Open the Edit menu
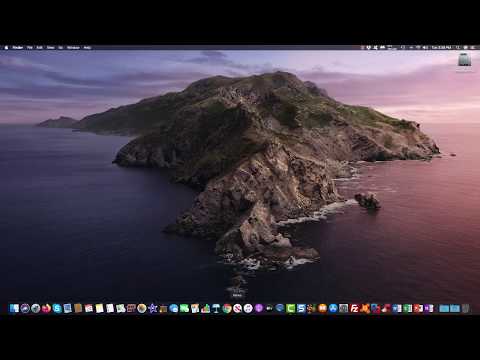Viewport: 480px width, 360px height. pos(39,48)
